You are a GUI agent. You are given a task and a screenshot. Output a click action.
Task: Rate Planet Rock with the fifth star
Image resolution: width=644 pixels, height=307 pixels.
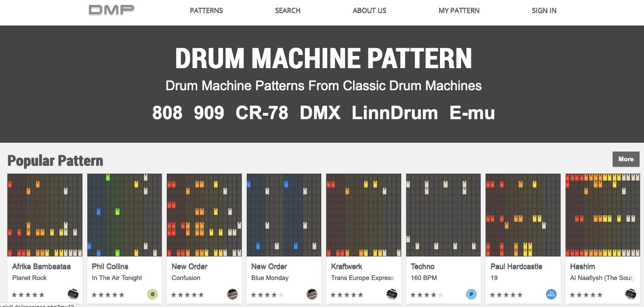42,295
